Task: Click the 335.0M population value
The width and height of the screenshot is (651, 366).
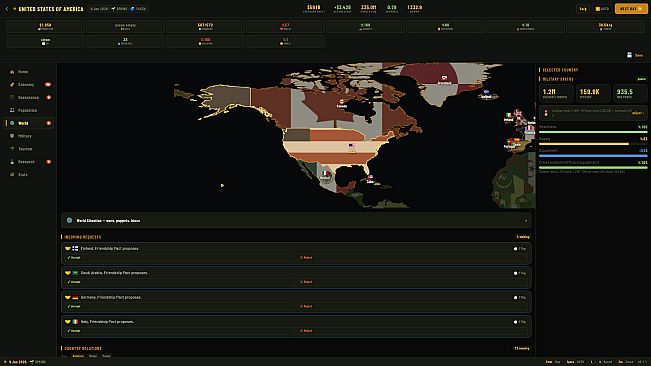Action: click(368, 7)
